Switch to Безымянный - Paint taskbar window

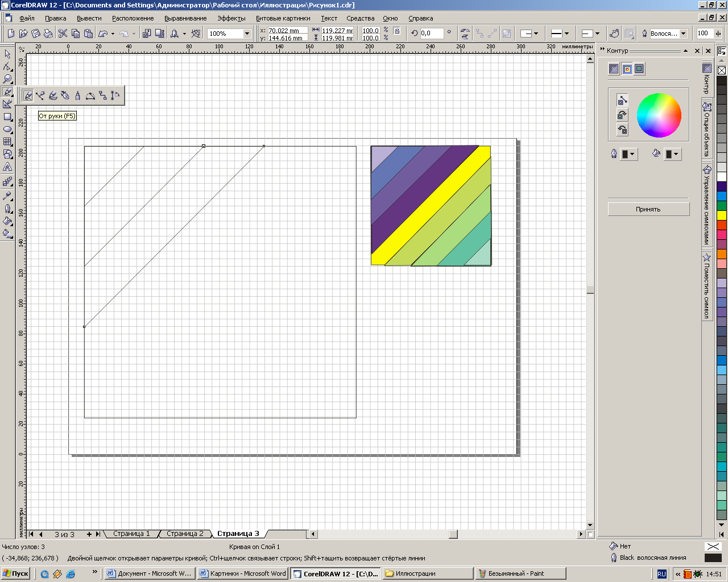click(x=521, y=573)
